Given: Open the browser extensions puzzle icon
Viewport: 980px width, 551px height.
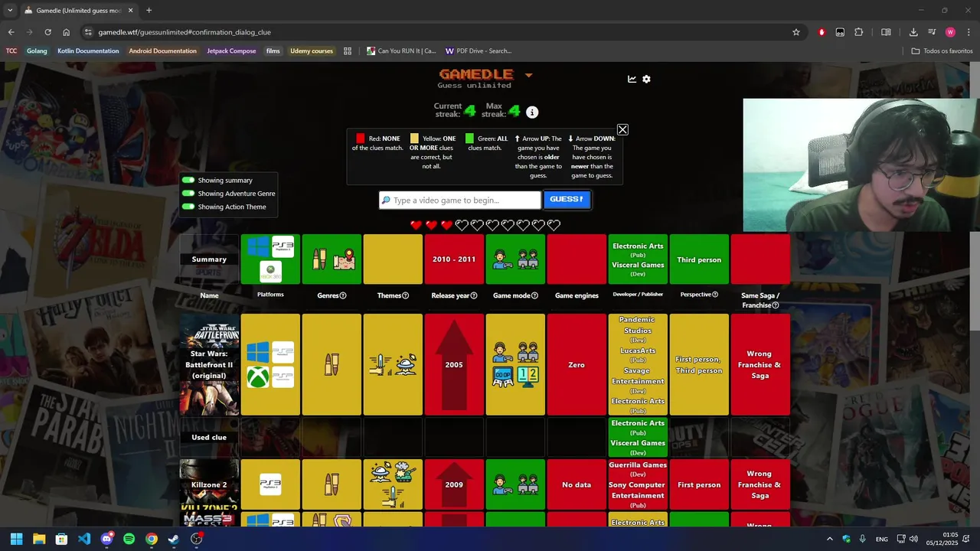Looking at the screenshot, I should [x=858, y=32].
